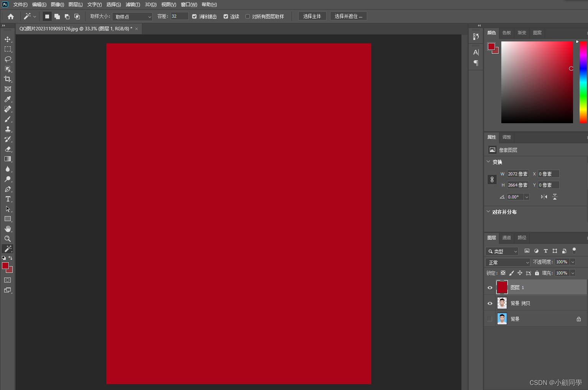Viewport: 588px width, 390px height.
Task: Select the Rectangle shape tool
Action: coord(8,219)
